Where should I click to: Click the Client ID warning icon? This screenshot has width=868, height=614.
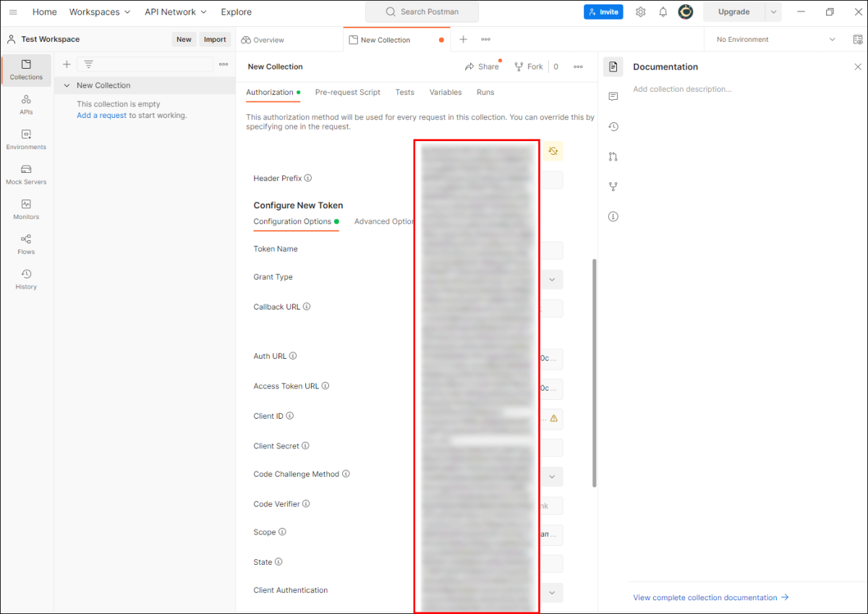coord(554,418)
